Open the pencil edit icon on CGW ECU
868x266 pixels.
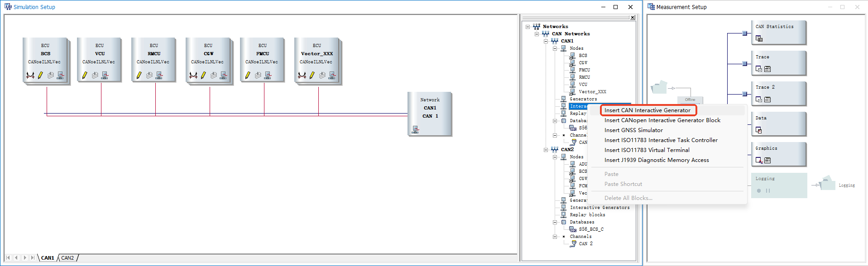click(203, 76)
